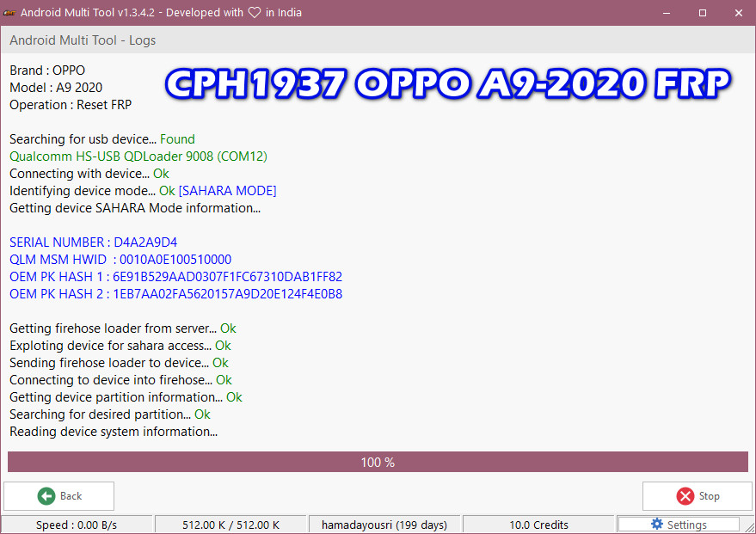The image size is (756, 534).
Task: Click the 'Android Multi Tool - Logs' header
Action: click(x=83, y=40)
